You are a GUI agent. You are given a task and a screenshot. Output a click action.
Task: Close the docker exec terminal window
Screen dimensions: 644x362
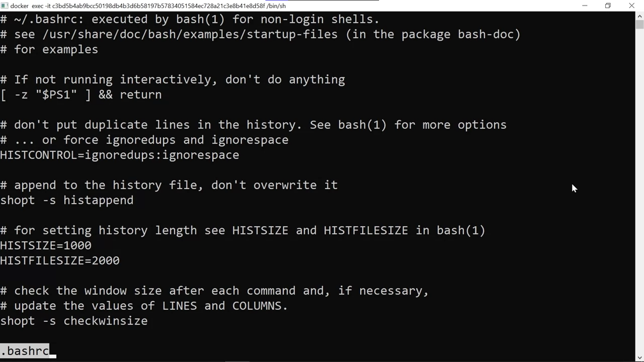(x=632, y=6)
